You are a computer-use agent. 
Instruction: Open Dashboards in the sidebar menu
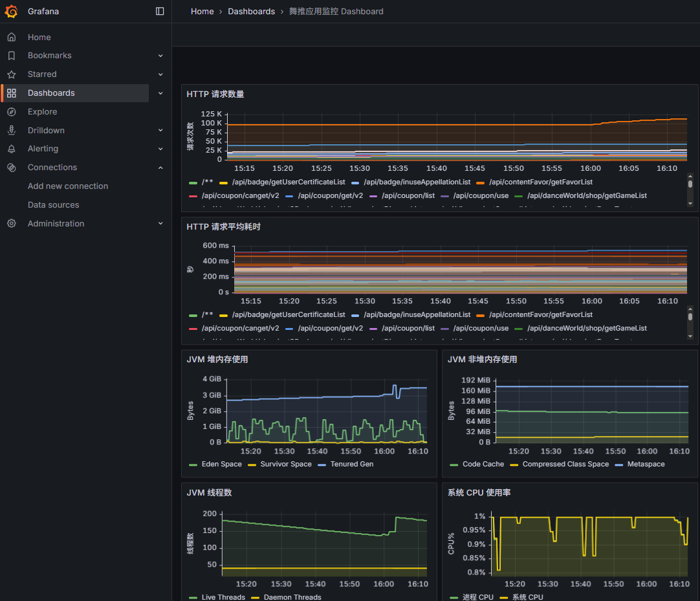pyautogui.click(x=51, y=93)
